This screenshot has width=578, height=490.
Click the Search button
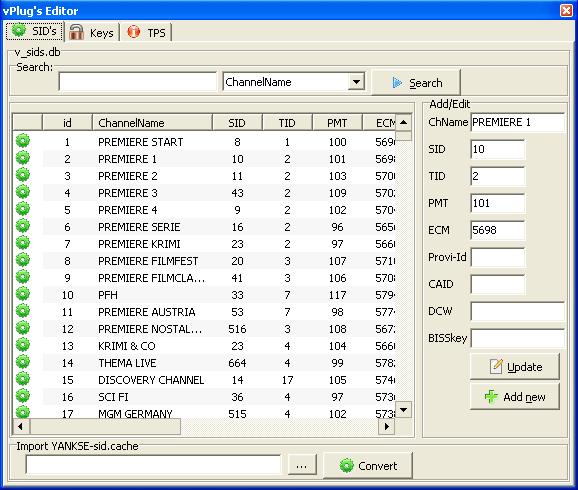pos(416,83)
